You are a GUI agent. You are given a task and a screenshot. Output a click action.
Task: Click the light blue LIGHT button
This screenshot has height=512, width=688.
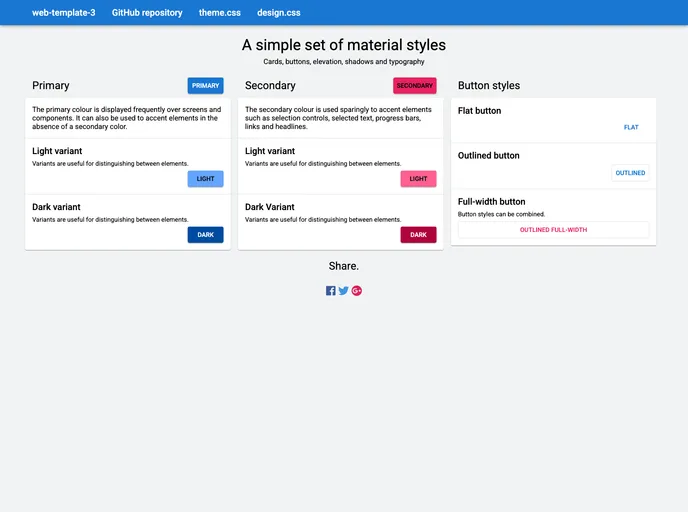click(x=205, y=179)
